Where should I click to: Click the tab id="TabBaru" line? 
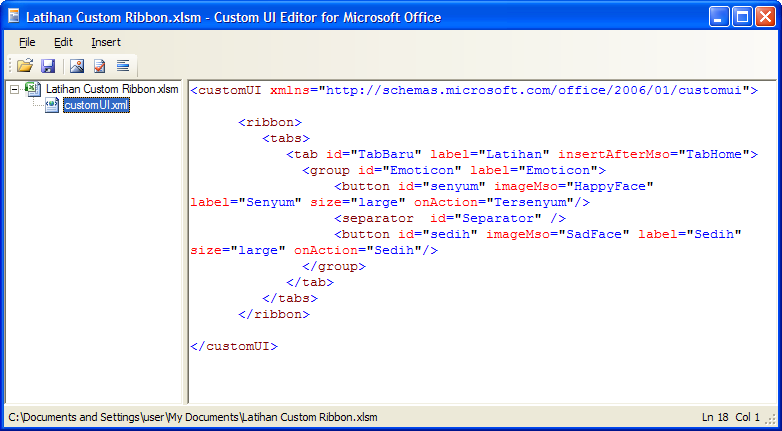[x=522, y=154]
